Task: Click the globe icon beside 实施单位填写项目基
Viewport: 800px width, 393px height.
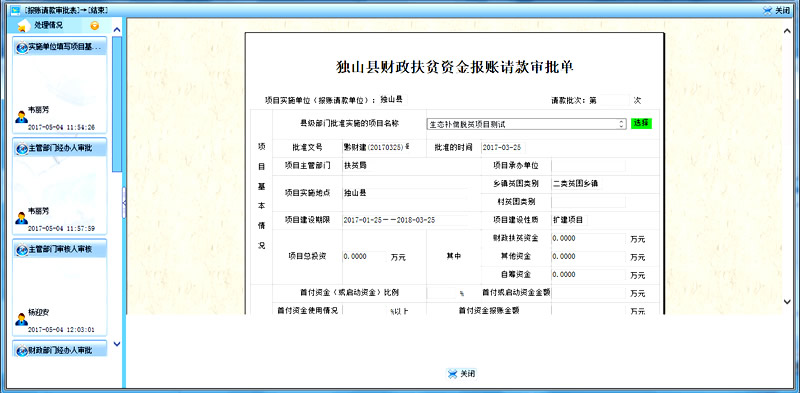Action: [22, 47]
